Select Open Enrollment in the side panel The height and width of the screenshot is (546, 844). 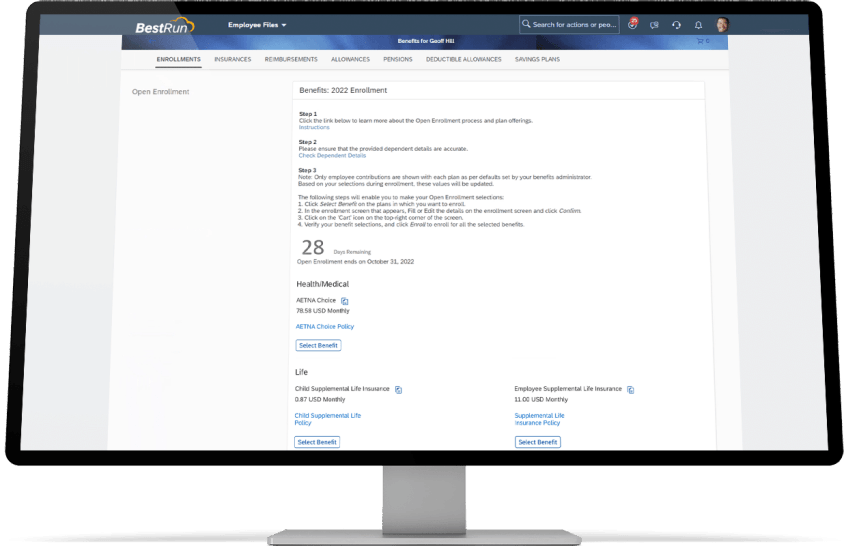pos(160,92)
